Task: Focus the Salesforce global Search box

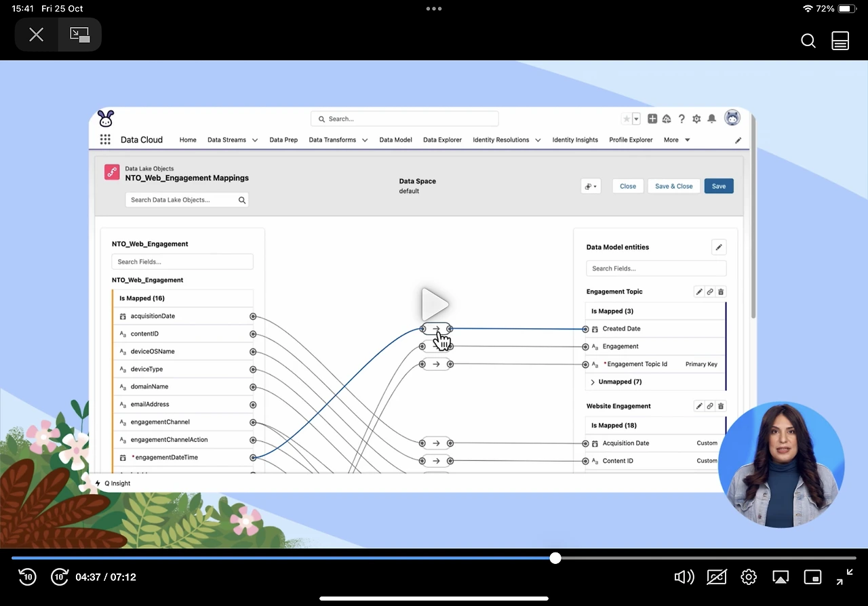Action: [405, 119]
